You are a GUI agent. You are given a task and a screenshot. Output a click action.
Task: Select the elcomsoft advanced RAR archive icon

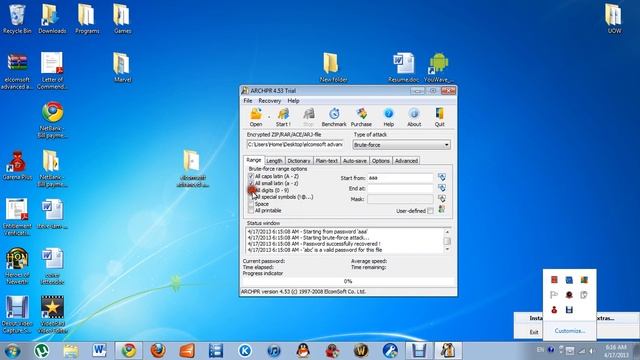click(x=17, y=70)
